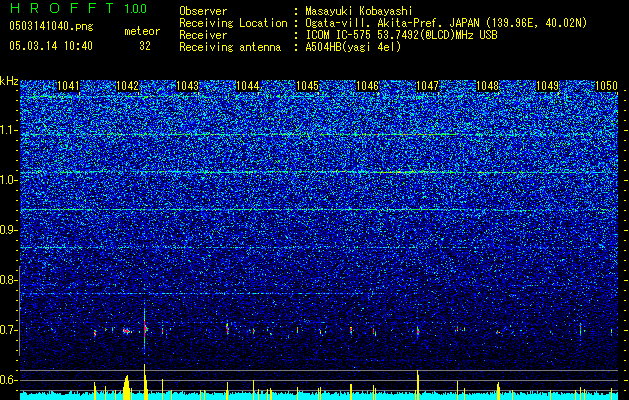
Task: Click the 1049 time marker
Action: (x=548, y=86)
